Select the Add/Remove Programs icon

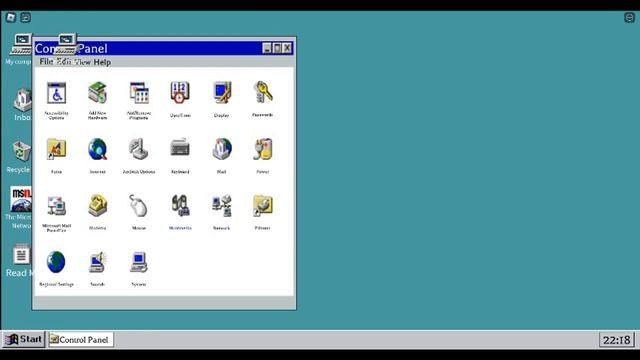[x=139, y=93]
